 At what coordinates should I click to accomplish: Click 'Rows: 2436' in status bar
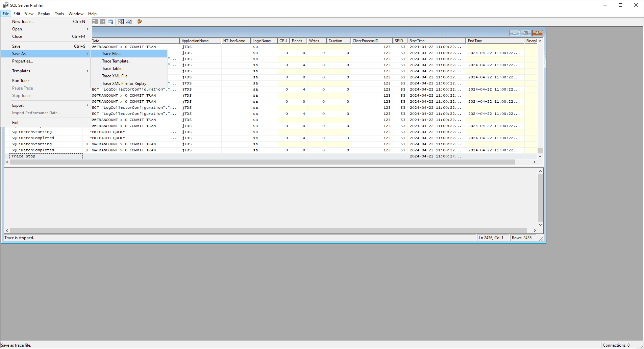522,238
